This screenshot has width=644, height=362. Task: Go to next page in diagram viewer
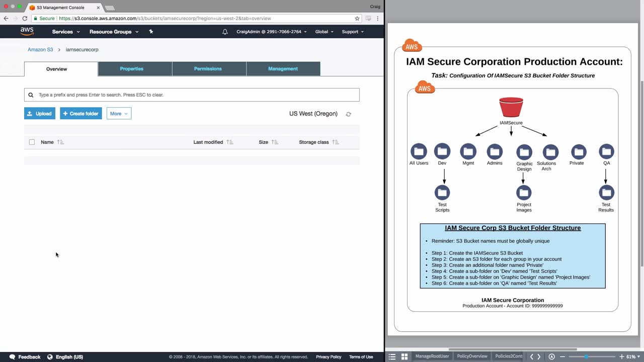click(x=539, y=356)
